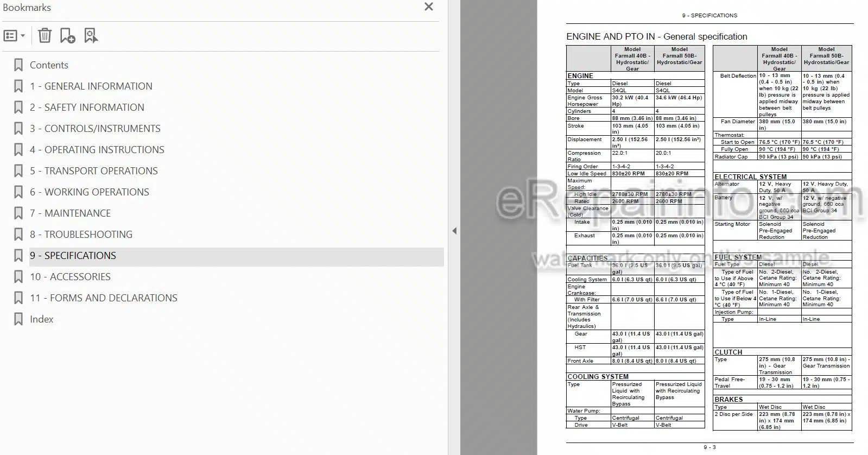Click the bookmark icon beside 5 - TRANSPORT OPERATIONS
Image resolution: width=868 pixels, height=455 pixels.
tap(18, 171)
